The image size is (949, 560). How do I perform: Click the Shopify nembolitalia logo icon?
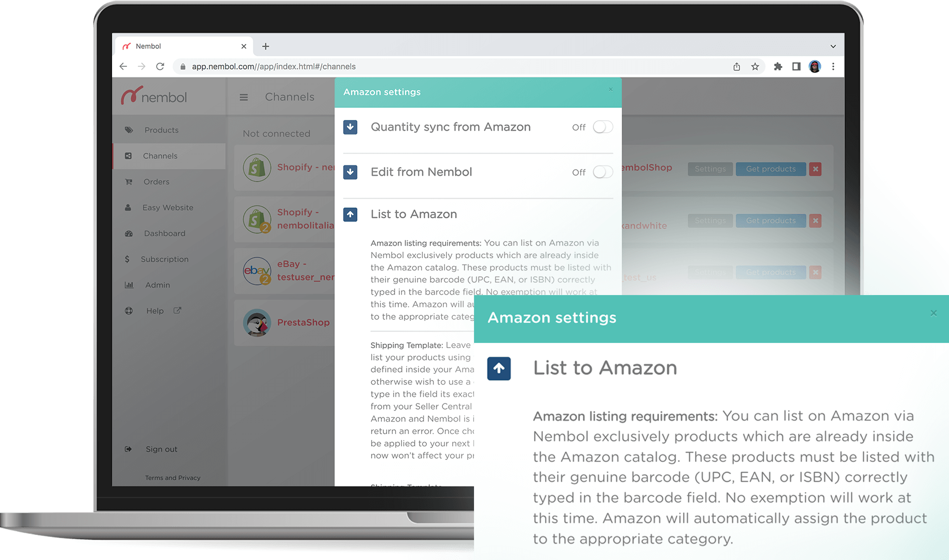click(257, 219)
